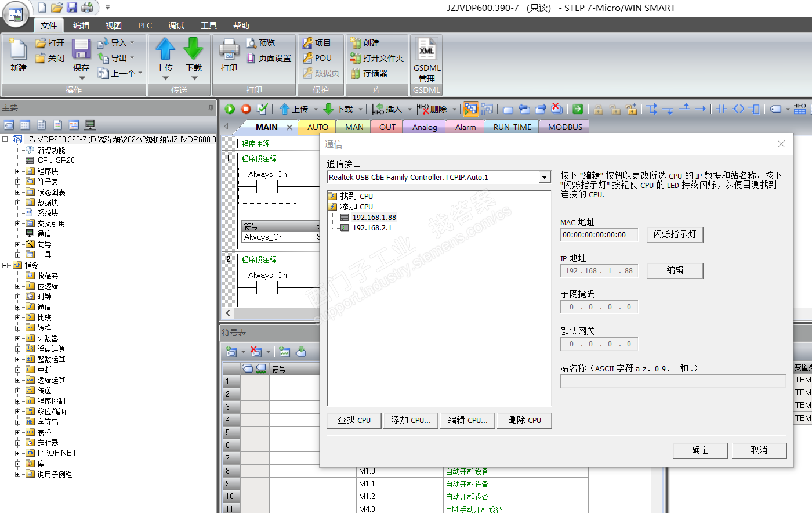
Task: Click 打开文件夹 in the 库 group
Action: click(377, 58)
